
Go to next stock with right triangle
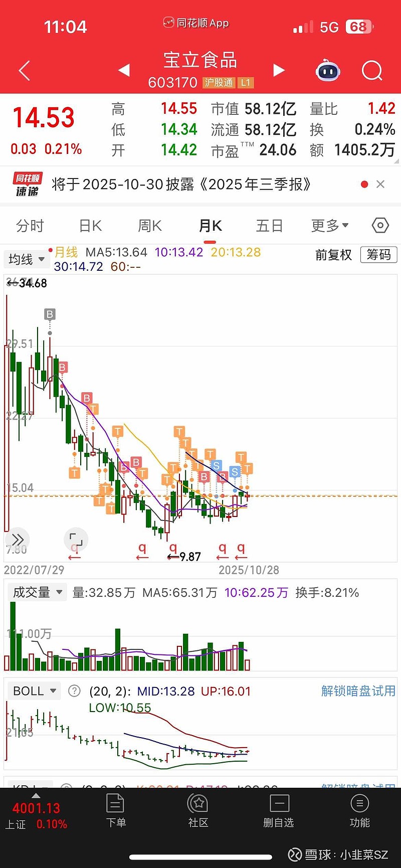pyautogui.click(x=279, y=70)
